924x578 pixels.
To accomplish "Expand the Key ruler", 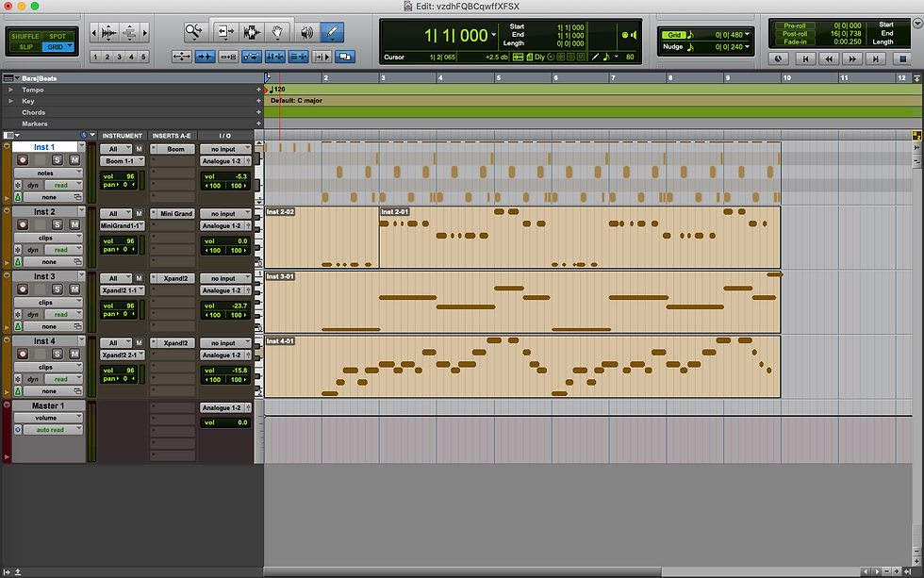I will click(x=10, y=101).
